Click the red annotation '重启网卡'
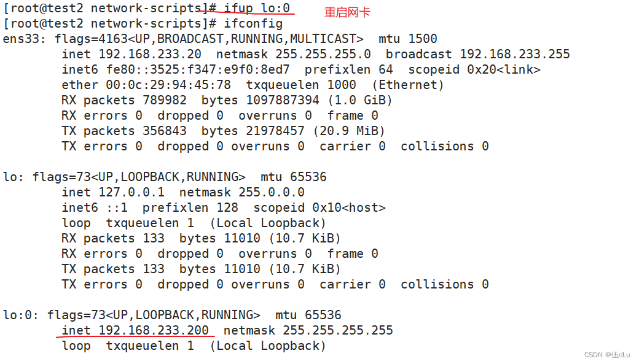 347,13
